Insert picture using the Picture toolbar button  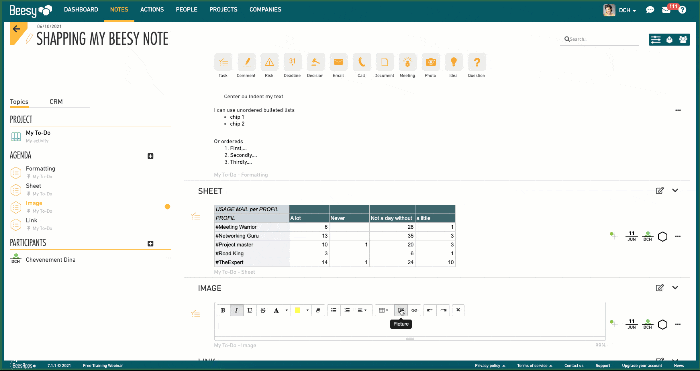pos(401,310)
